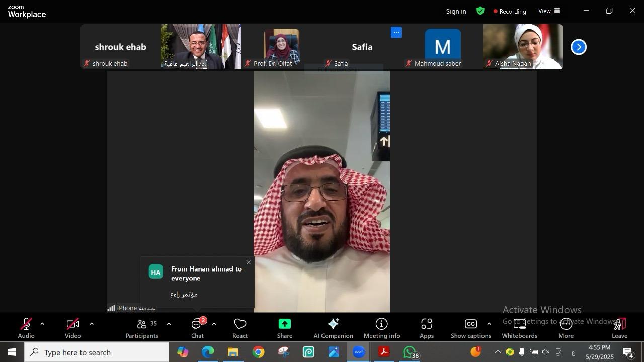644x362 pixels.
Task: Turn on camera with Video button
Action: coord(73,328)
